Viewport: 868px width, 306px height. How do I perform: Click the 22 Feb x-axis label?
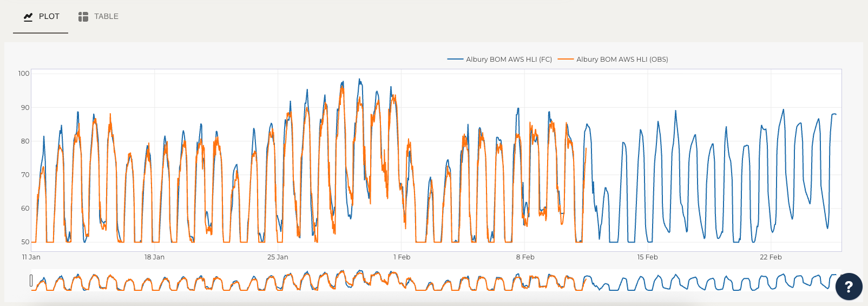pyautogui.click(x=771, y=257)
